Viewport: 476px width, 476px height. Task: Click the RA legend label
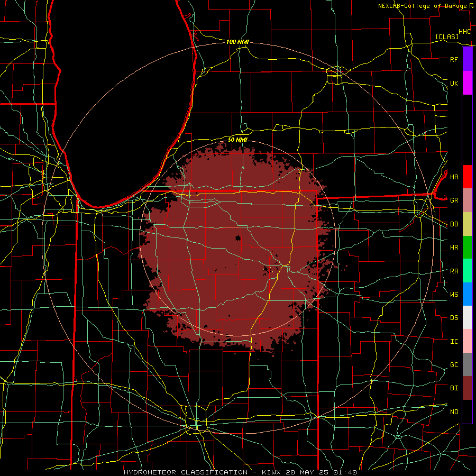point(454,271)
